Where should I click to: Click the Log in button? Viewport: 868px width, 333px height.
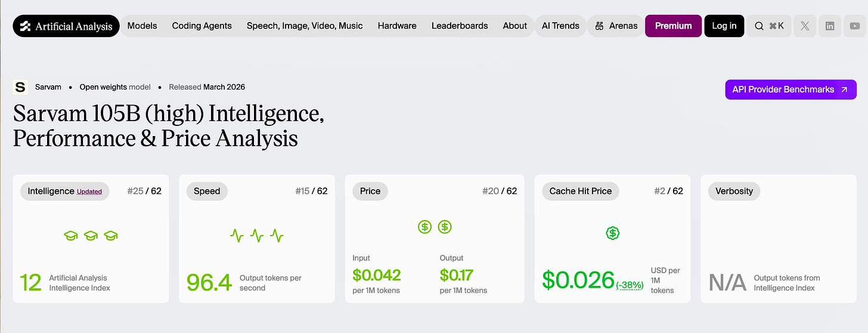pyautogui.click(x=724, y=26)
